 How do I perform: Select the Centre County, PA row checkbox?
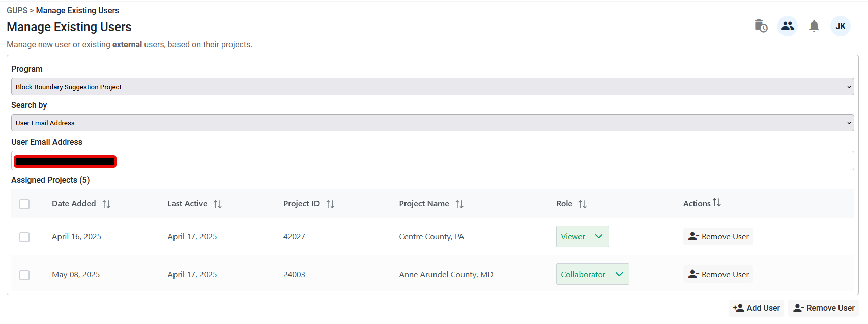(x=24, y=237)
